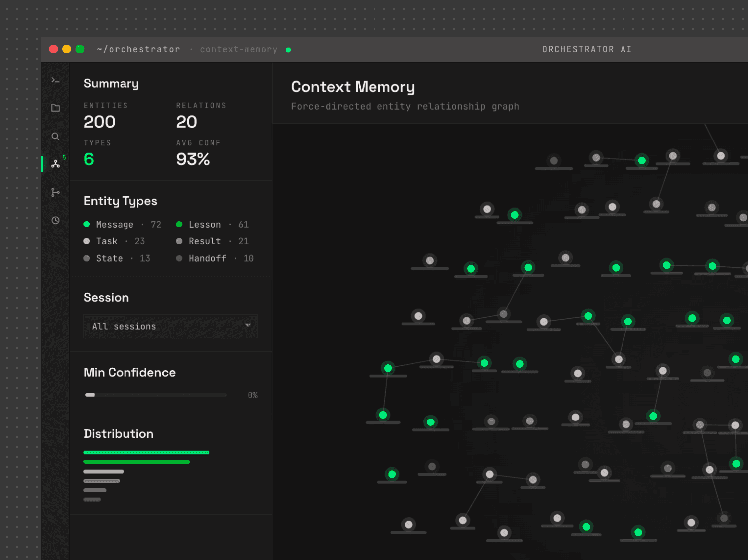Open the All sessions dropdown
748x560 pixels.
pos(170,326)
